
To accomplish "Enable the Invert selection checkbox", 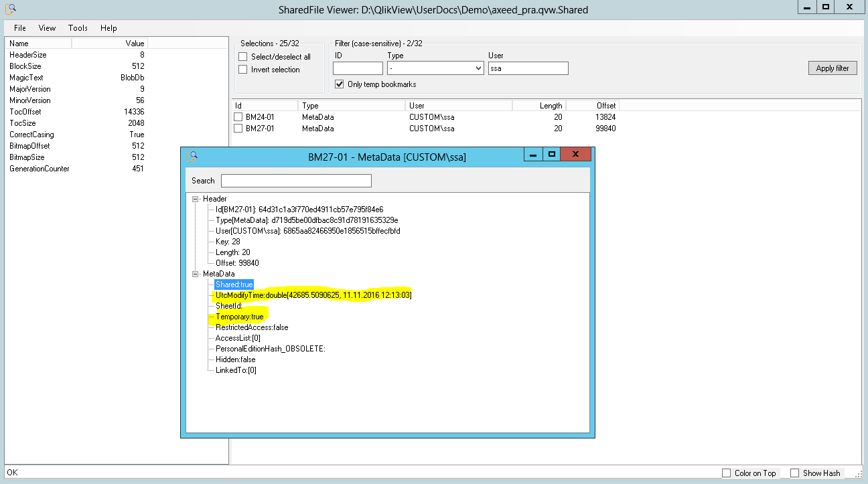I will click(x=243, y=70).
